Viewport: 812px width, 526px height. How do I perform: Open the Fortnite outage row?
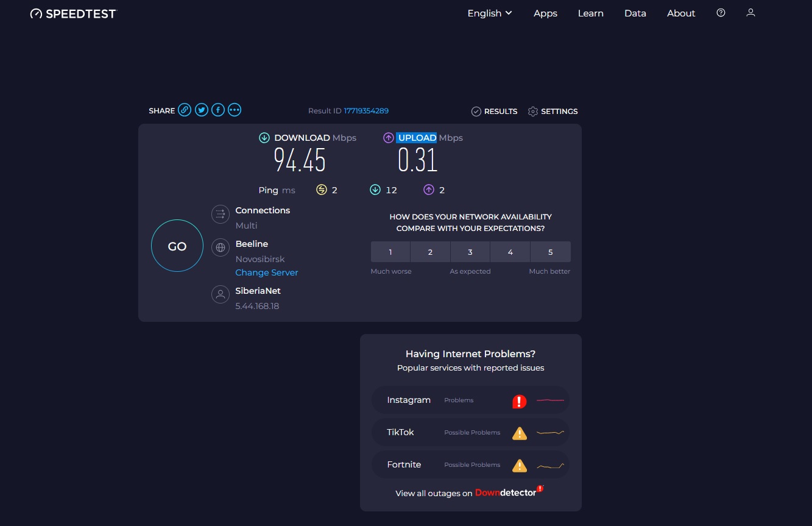point(470,465)
